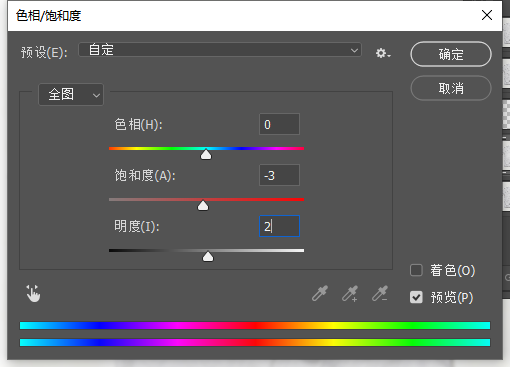Viewport: 510px width, 367px height.
Task: Click the 色相(H) value field
Action: (x=279, y=124)
